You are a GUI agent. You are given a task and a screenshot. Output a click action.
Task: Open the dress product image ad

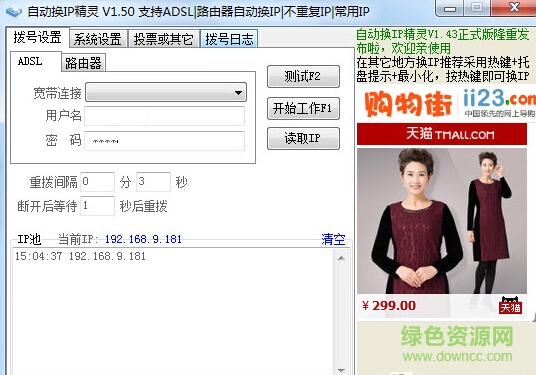click(442, 220)
